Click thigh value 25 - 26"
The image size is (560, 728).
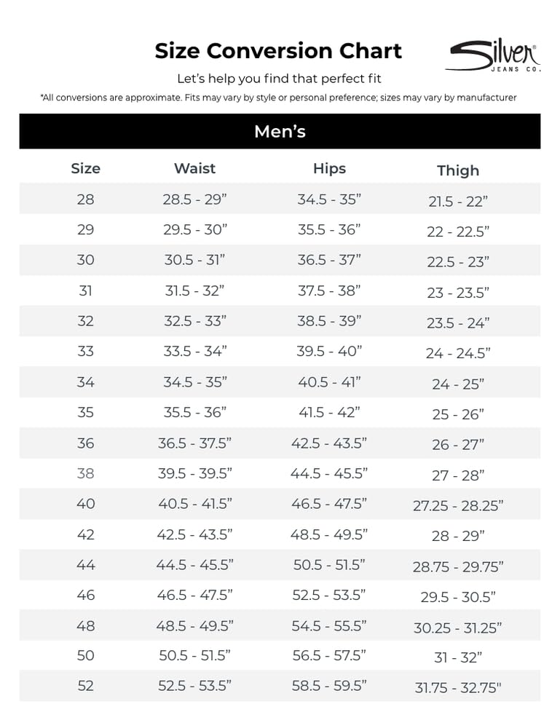click(458, 414)
